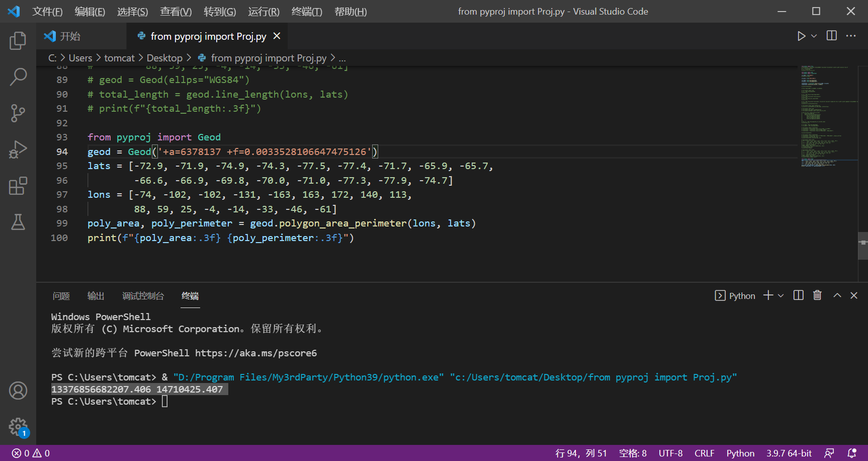The image size is (868, 461).
Task: Open the 选择(S) menu
Action: (133, 12)
